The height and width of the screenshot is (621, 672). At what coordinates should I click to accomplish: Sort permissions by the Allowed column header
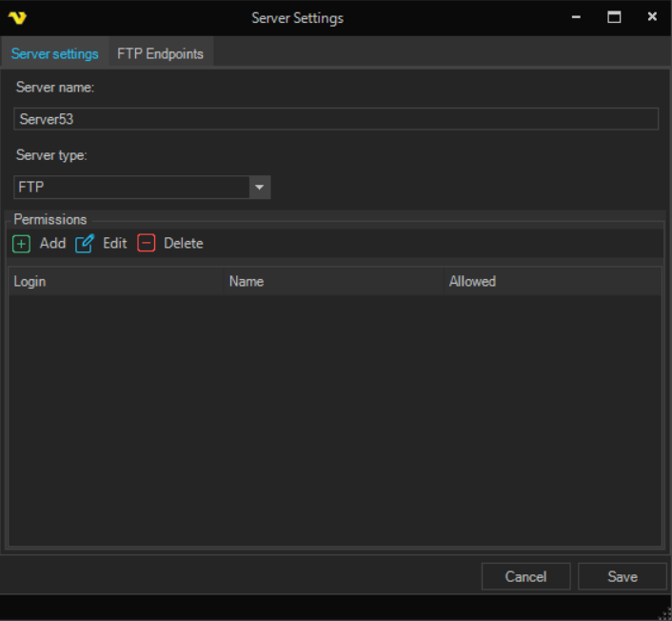pos(552,282)
